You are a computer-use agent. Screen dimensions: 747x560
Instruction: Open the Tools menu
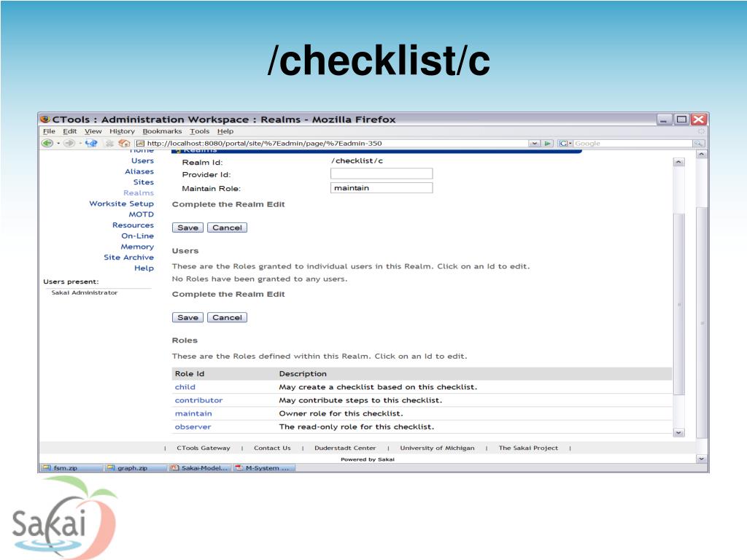[199, 131]
